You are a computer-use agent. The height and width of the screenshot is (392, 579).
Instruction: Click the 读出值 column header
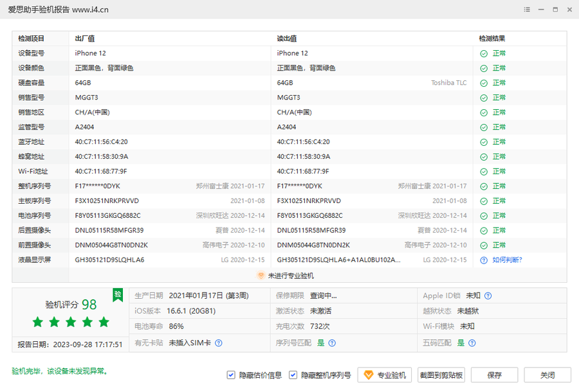[287, 39]
